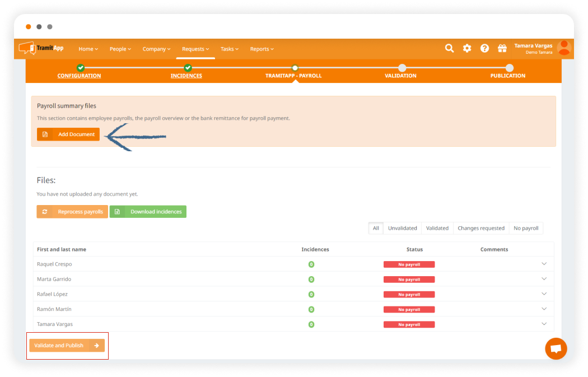Viewport: 588px width, 377px height.
Task: Open the settings gear icon
Action: (x=467, y=49)
